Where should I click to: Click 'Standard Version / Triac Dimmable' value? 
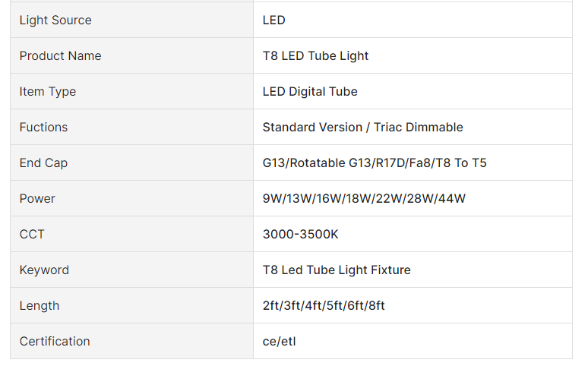tap(362, 128)
